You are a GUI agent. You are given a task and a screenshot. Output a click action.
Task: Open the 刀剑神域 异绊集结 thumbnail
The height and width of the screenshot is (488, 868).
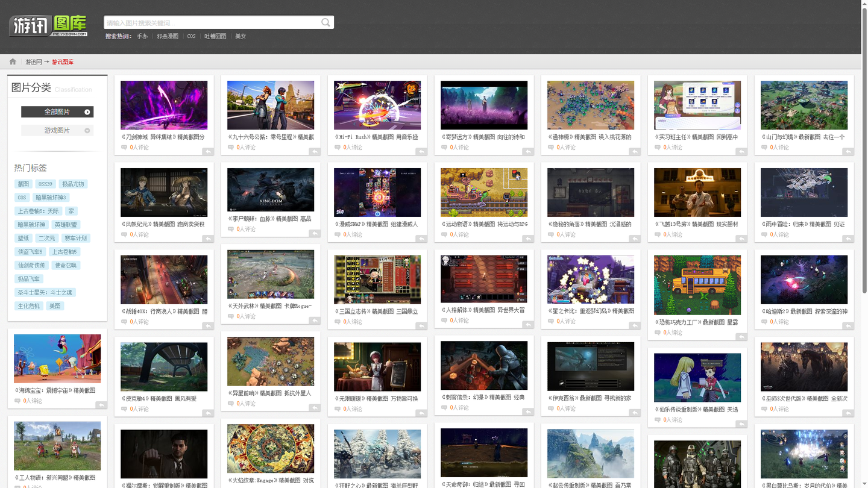point(164,105)
